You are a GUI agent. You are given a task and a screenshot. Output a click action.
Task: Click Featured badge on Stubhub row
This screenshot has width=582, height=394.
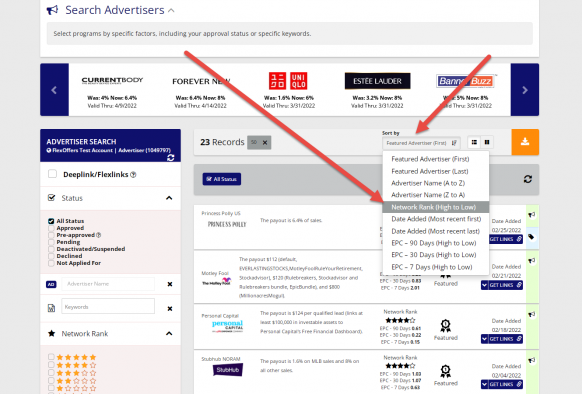[x=445, y=375]
